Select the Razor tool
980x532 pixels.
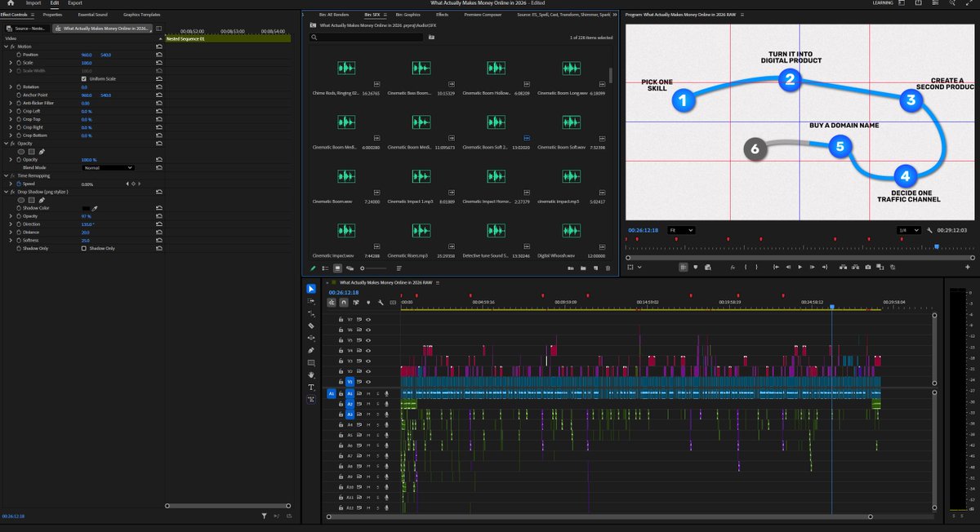[x=311, y=326]
